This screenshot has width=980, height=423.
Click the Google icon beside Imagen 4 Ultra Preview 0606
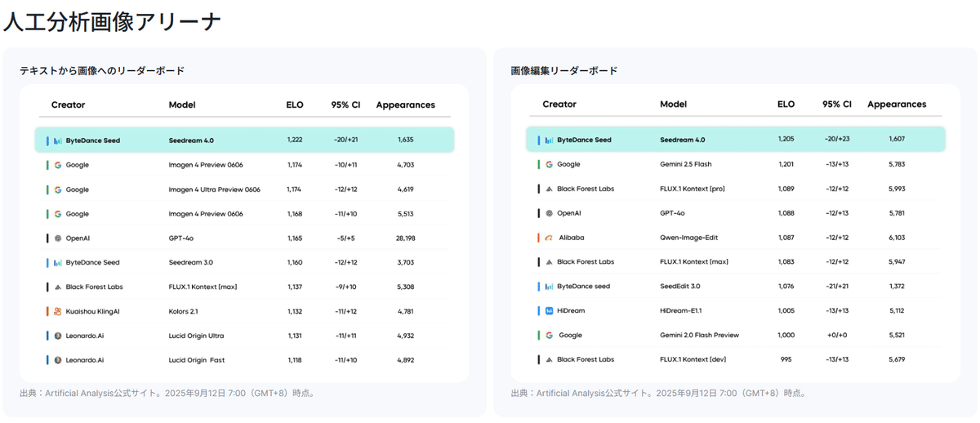[58, 189]
